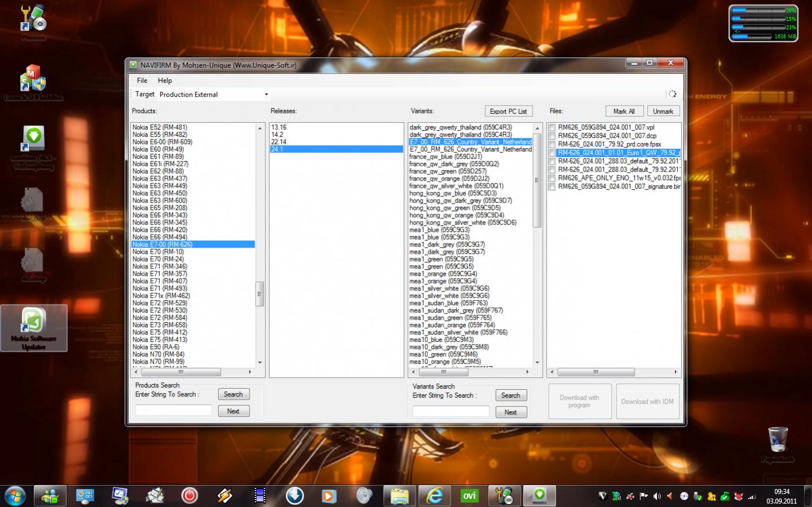This screenshot has width=812, height=507.
Task: Check the Euro1_QW_79.92 file checkbox
Action: pyautogui.click(x=552, y=153)
